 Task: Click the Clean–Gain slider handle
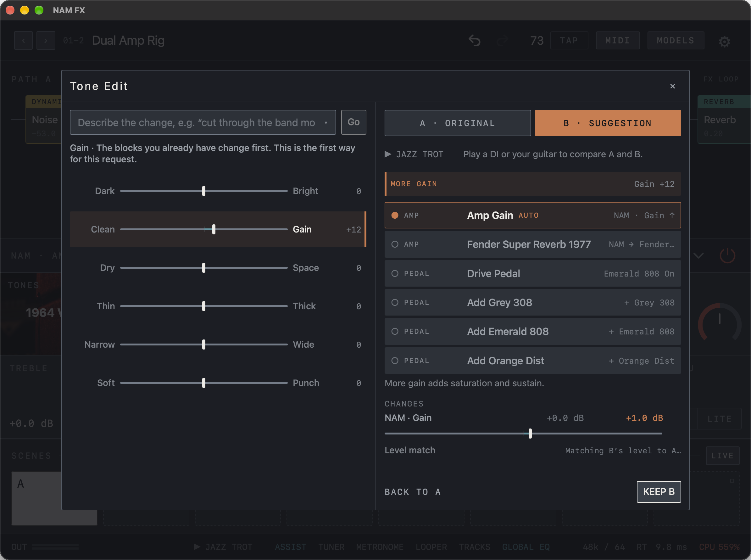(214, 229)
